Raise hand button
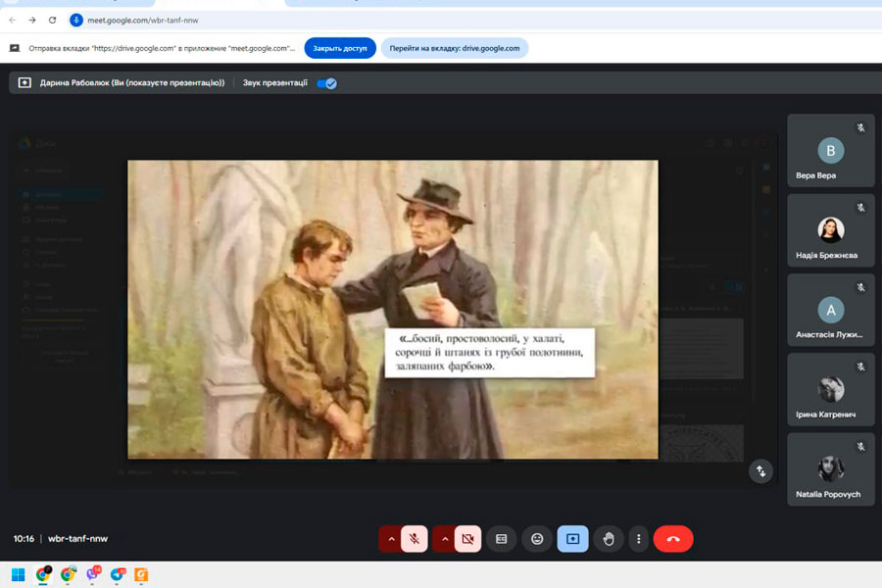 coord(609,539)
